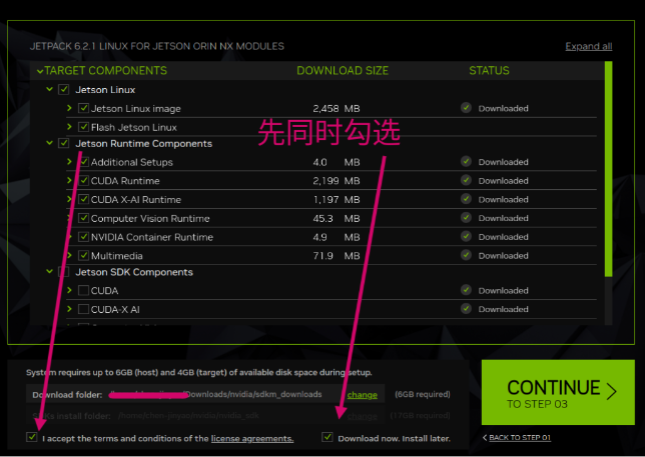Uncheck NVIDIA Container Runtime component
This screenshot has height=457, width=645.
(x=84, y=237)
